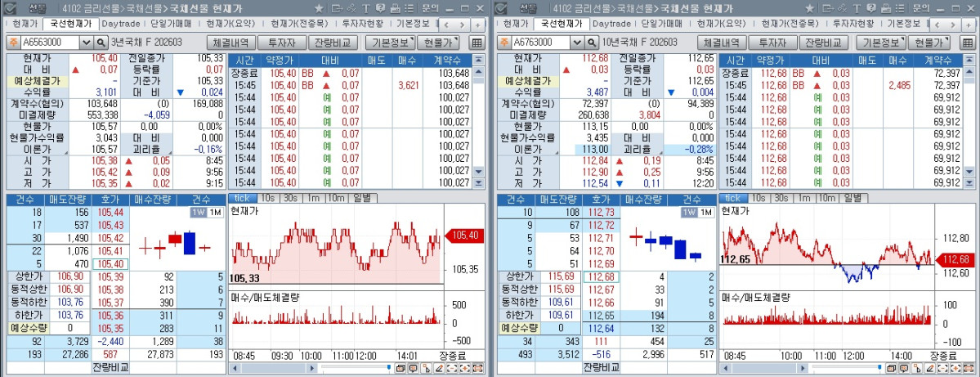Click the export arrow icon in the 3-year window
Viewport: 980px width, 377px height.
click(x=338, y=9)
